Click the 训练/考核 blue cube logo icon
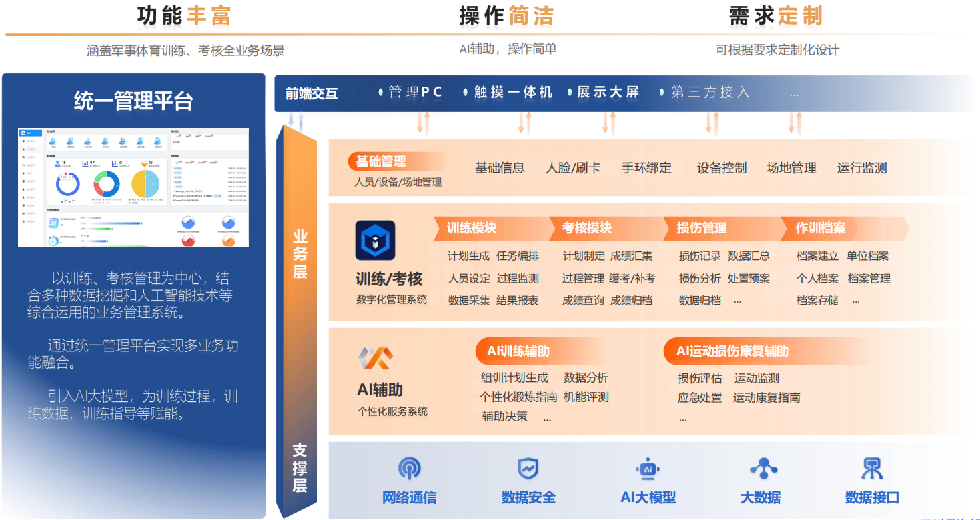Image resolution: width=980 pixels, height=520 pixels. click(x=375, y=241)
